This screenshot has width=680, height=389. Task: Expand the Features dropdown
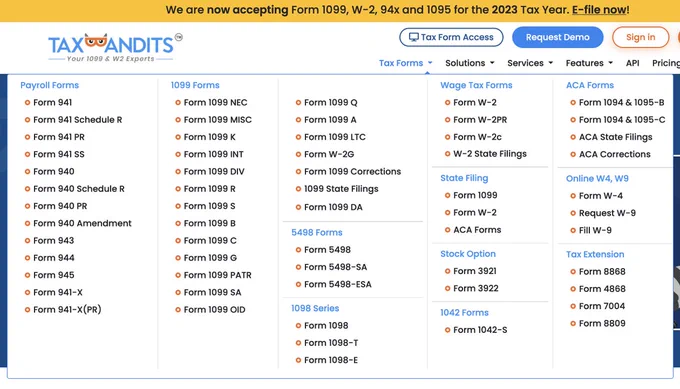[x=589, y=63]
